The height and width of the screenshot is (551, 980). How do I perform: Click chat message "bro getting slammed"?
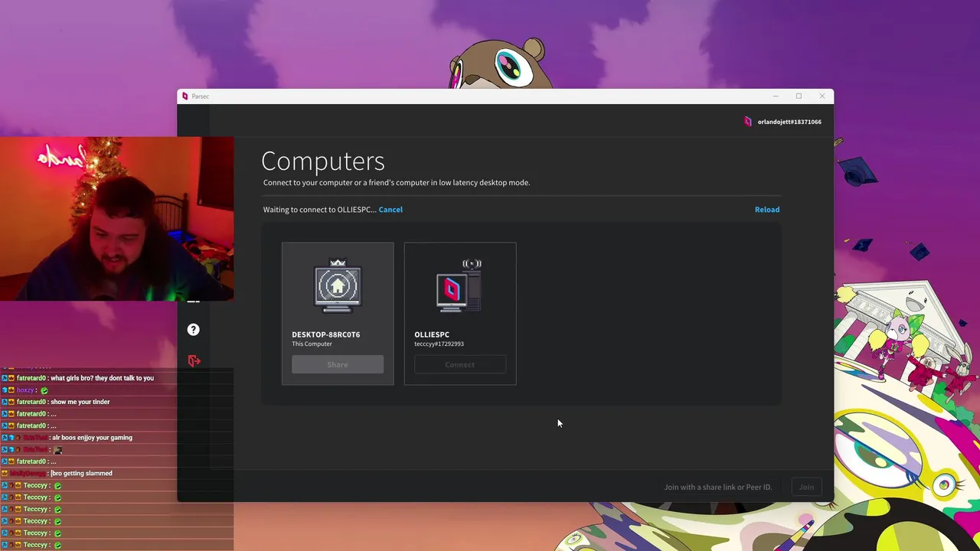(82, 473)
